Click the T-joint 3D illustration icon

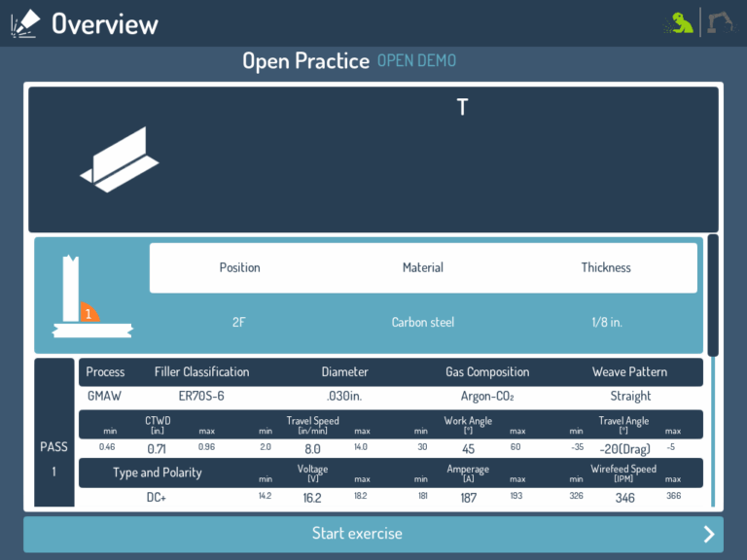tap(119, 157)
